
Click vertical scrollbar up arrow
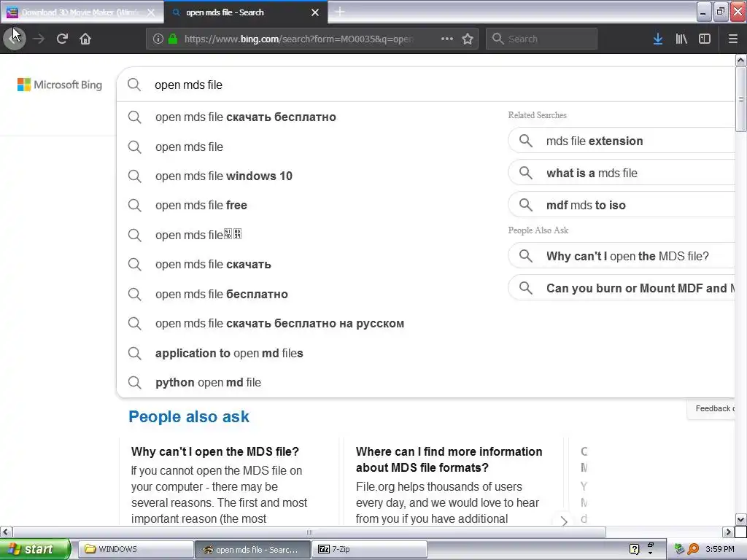pyautogui.click(x=740, y=60)
